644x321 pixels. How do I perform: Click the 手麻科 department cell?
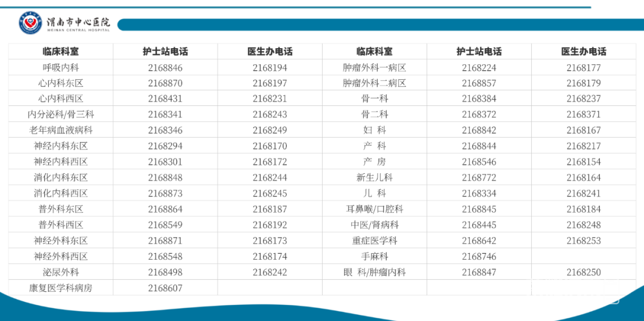coord(374,257)
